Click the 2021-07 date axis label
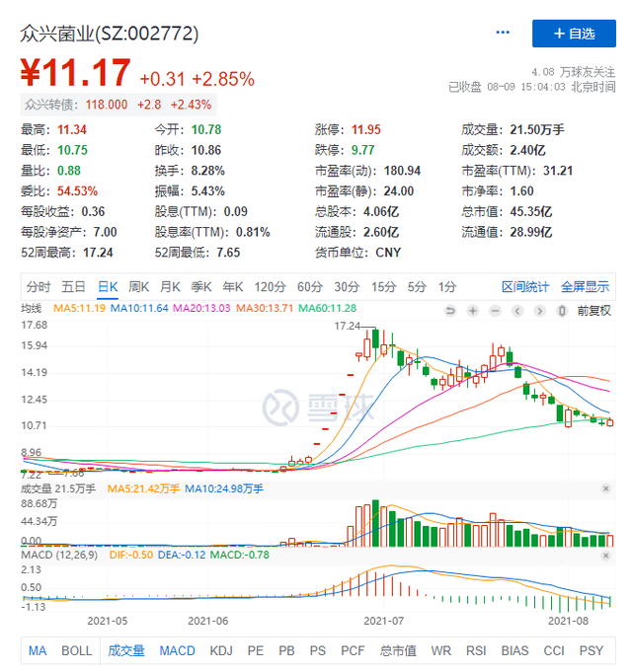The height and width of the screenshot is (672, 632). point(384,621)
